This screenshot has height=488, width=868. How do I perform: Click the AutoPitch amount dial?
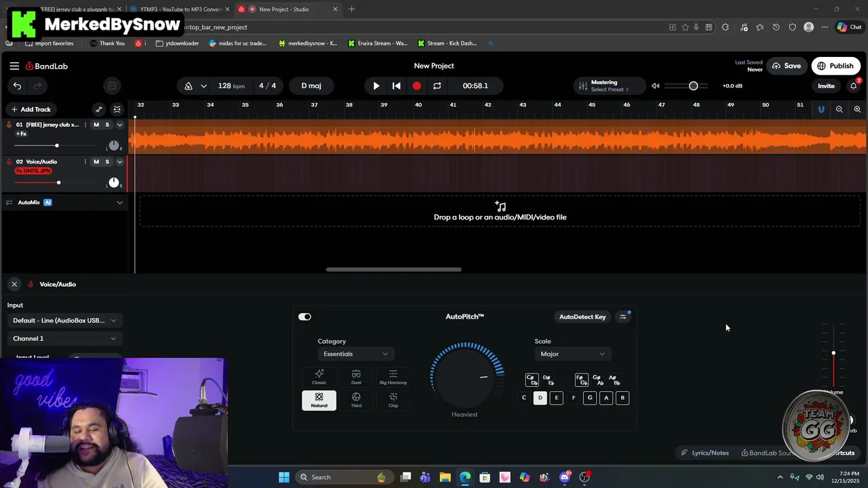click(465, 377)
